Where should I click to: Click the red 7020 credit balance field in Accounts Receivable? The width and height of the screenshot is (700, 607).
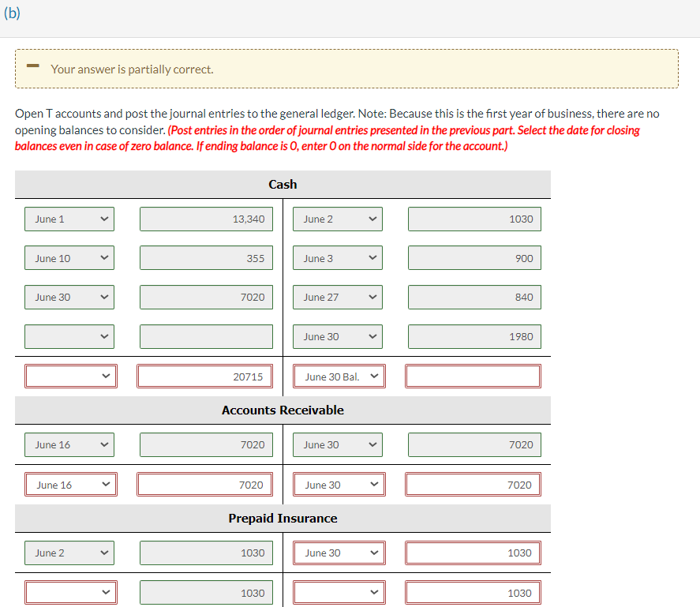474,484
